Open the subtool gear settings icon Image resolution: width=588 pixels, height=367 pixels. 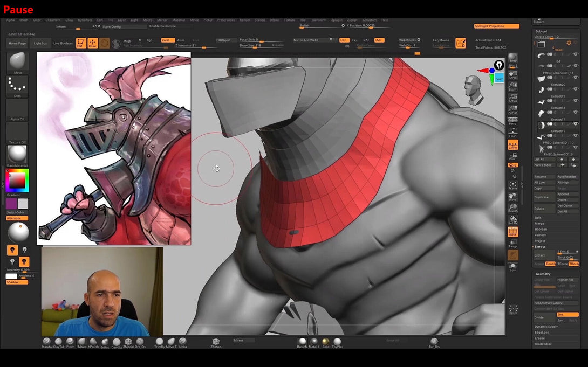[x=569, y=43]
